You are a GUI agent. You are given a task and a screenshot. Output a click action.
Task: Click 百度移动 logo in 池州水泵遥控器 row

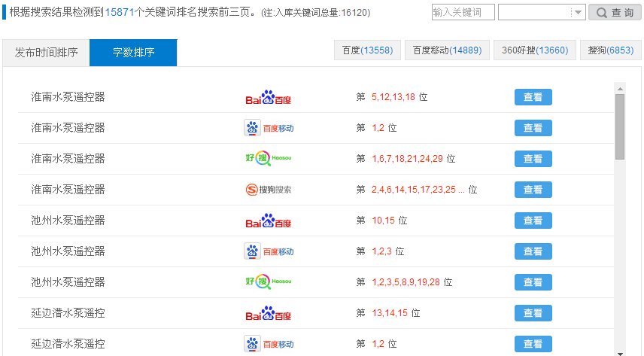click(269, 251)
